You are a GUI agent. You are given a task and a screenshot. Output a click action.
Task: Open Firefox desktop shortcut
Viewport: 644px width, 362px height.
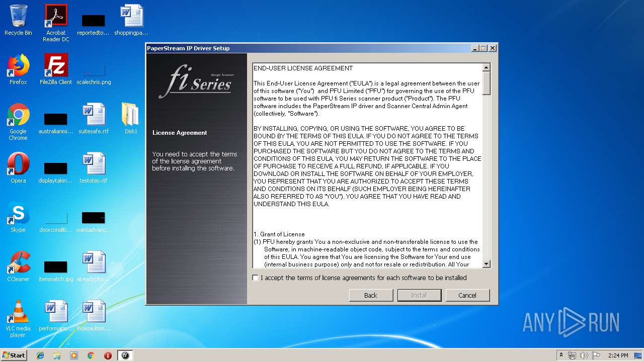tap(18, 69)
